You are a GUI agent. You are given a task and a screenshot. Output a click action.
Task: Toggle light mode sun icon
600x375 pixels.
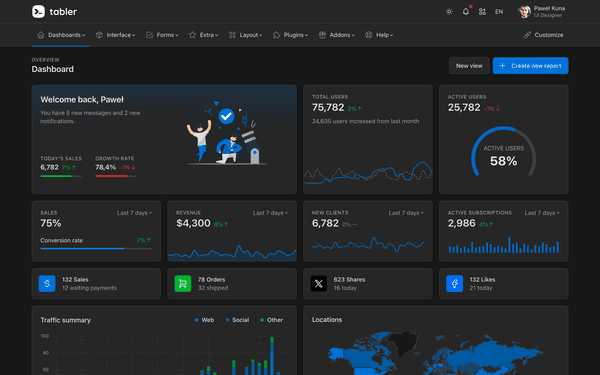[449, 11]
